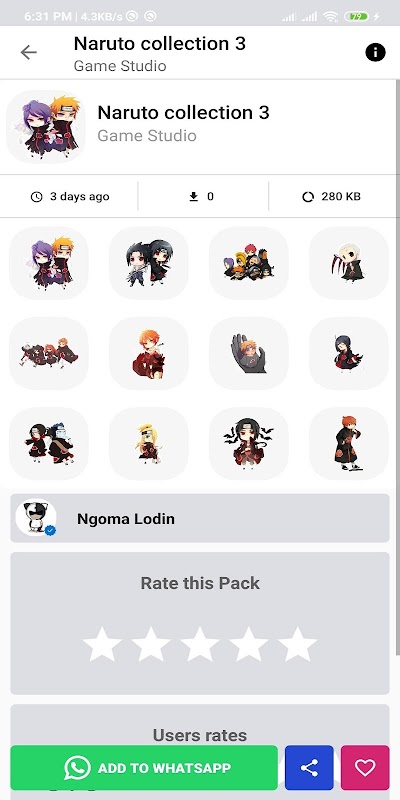This screenshot has width=400, height=800.
Task: Select the sticker with black bats
Action: click(x=249, y=443)
